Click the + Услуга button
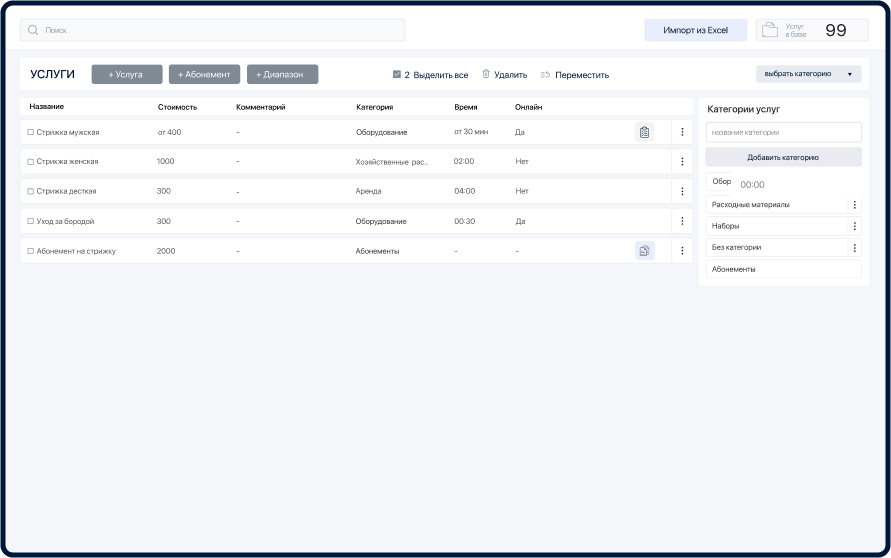891x558 pixels. (126, 74)
